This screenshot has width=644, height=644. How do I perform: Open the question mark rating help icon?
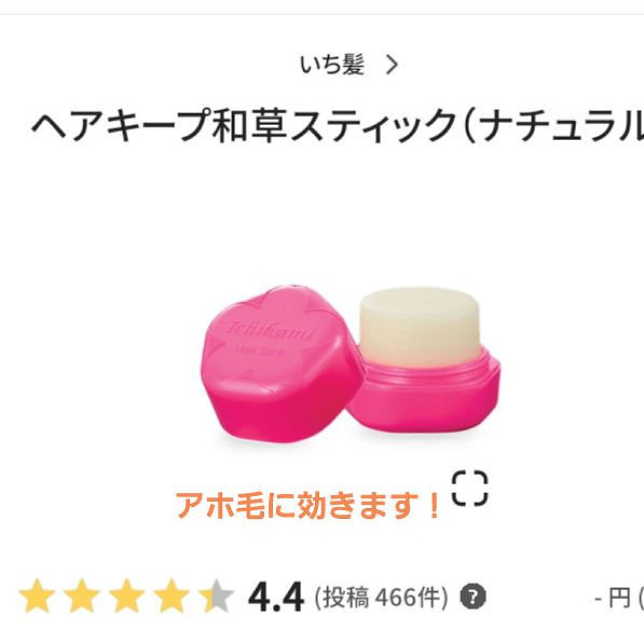click(x=473, y=596)
